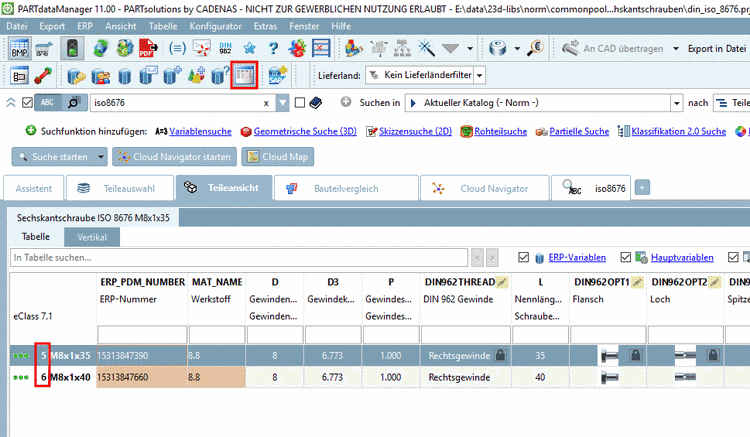Click the highlighted table window icon
Image resolution: width=750 pixels, height=437 pixels.
pyautogui.click(x=244, y=76)
